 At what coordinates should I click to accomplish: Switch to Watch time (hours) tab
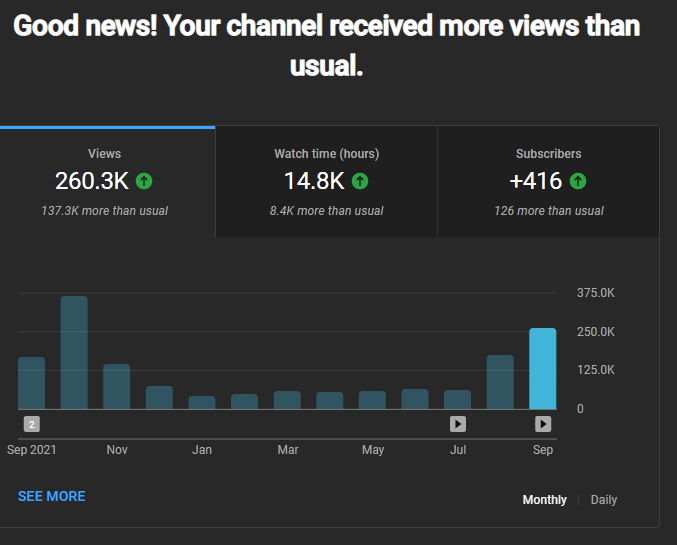pos(326,182)
